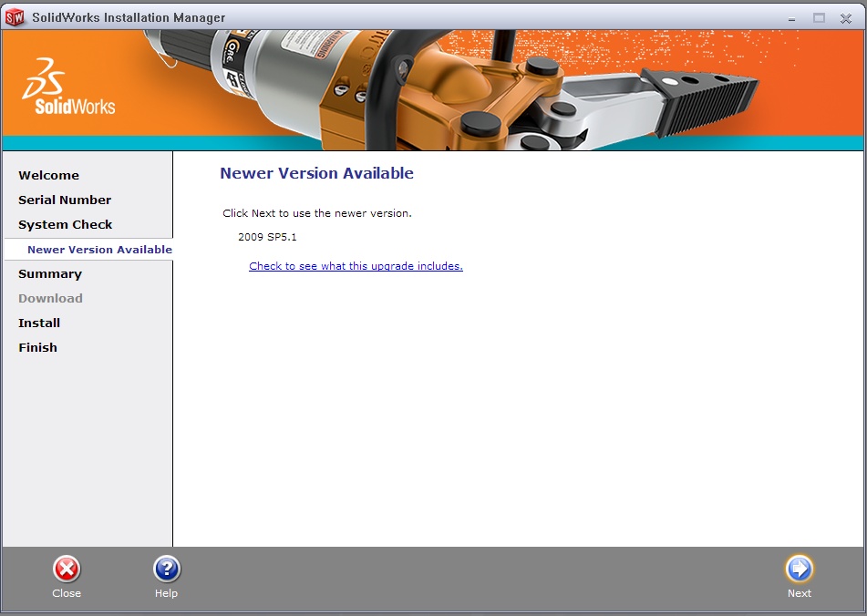Image resolution: width=867 pixels, height=616 pixels.
Task: Click the Newer Version Available heading
Action: coord(317,173)
